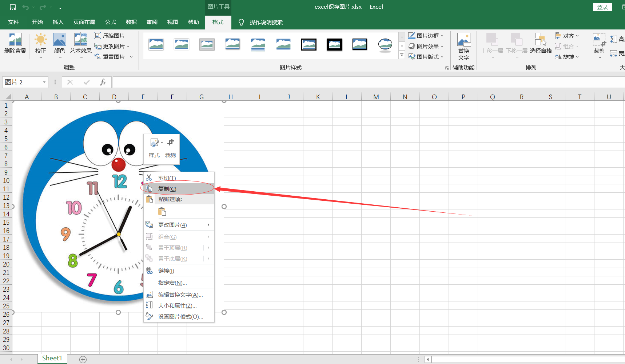Click the Redo arrow icon
The height and width of the screenshot is (364, 625).
click(43, 7)
